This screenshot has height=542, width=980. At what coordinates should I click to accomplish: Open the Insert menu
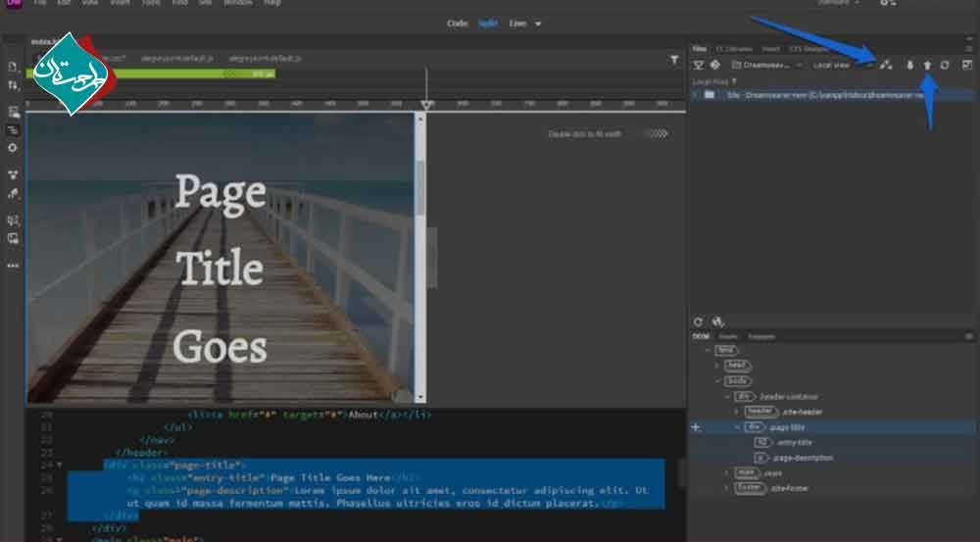pos(120,3)
